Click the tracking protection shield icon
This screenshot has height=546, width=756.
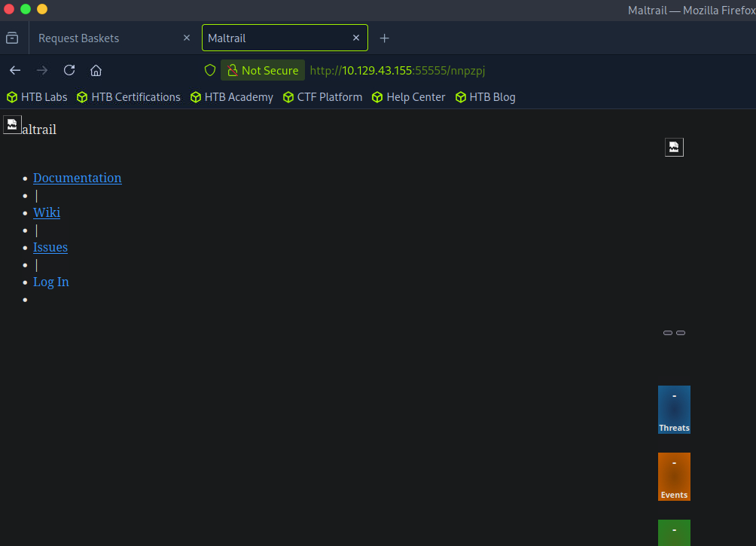click(x=210, y=70)
